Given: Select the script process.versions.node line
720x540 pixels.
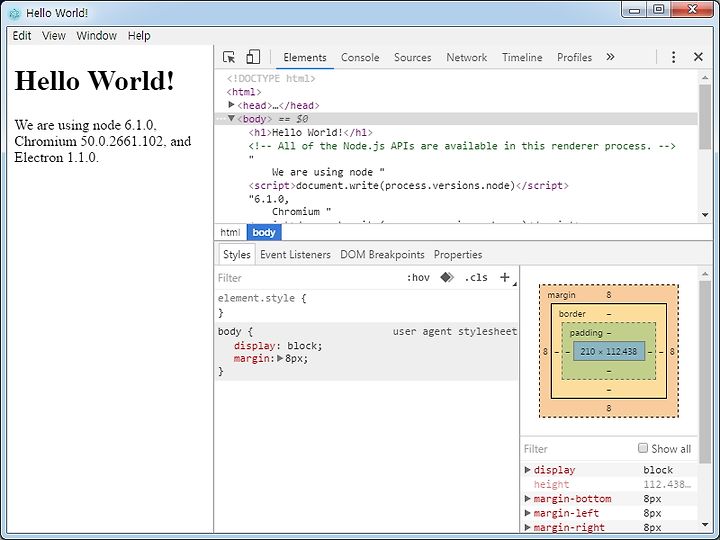Looking at the screenshot, I should tap(408, 186).
